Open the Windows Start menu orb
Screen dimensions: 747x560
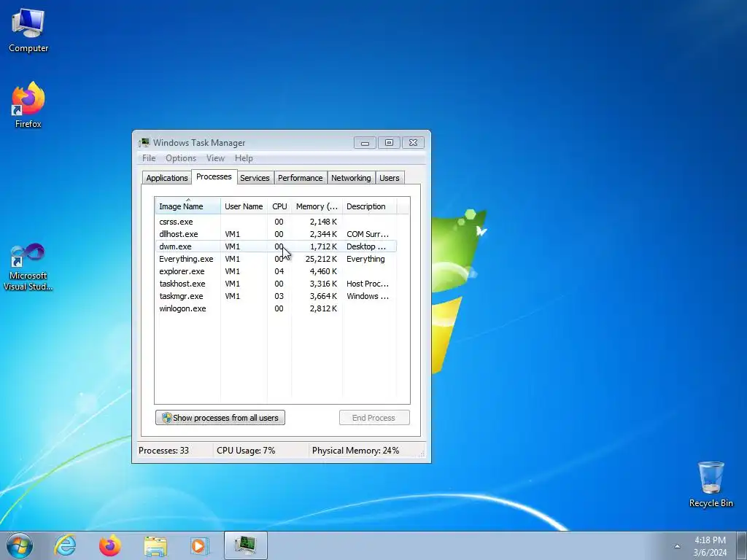(20, 545)
